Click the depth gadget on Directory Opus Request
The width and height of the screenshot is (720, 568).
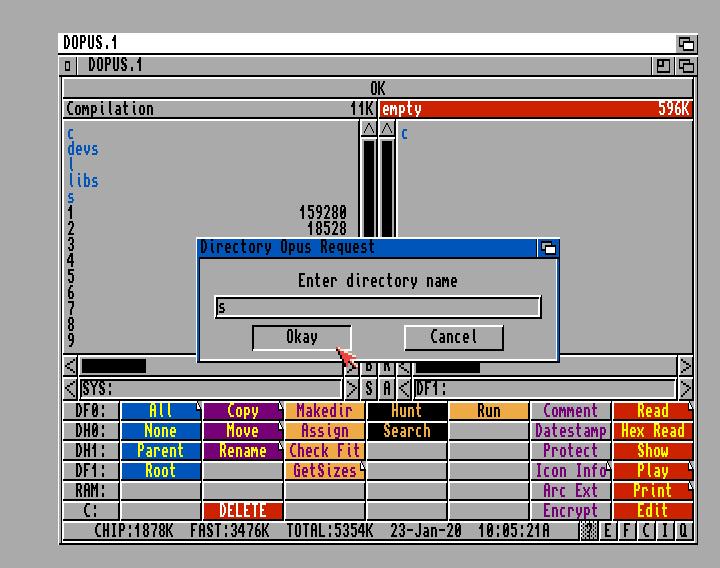[x=547, y=248]
